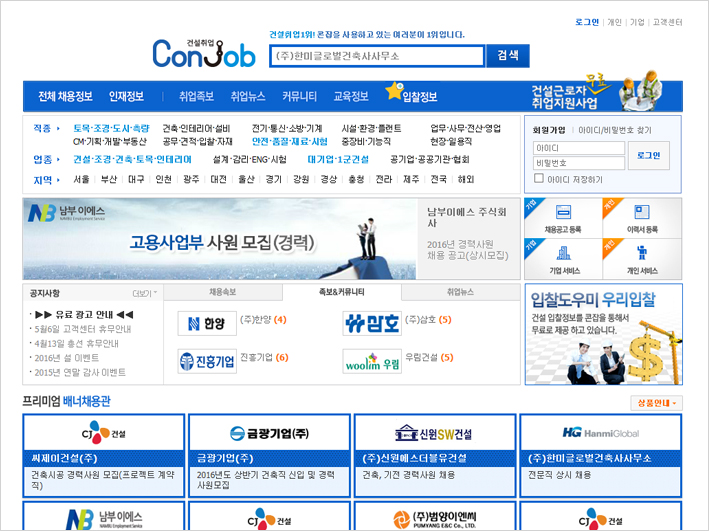
Task: Click the 채용공고 등록 icon
Action: click(x=563, y=212)
